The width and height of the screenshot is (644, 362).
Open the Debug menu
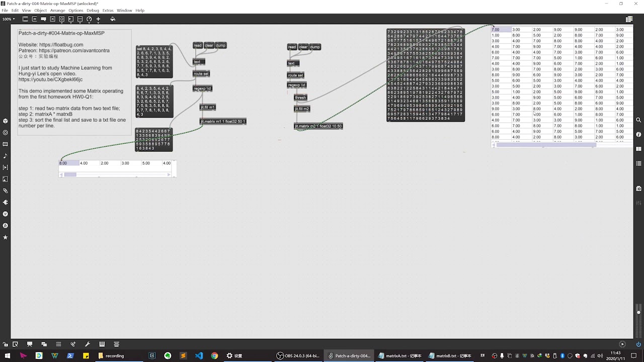(x=93, y=11)
